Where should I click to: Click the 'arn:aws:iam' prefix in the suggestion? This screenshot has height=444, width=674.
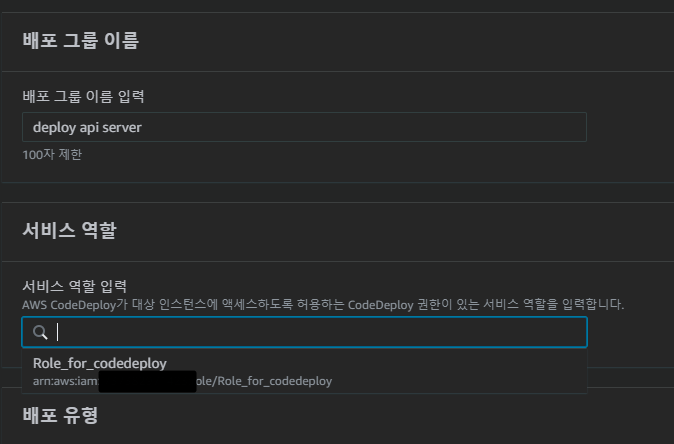pos(66,381)
